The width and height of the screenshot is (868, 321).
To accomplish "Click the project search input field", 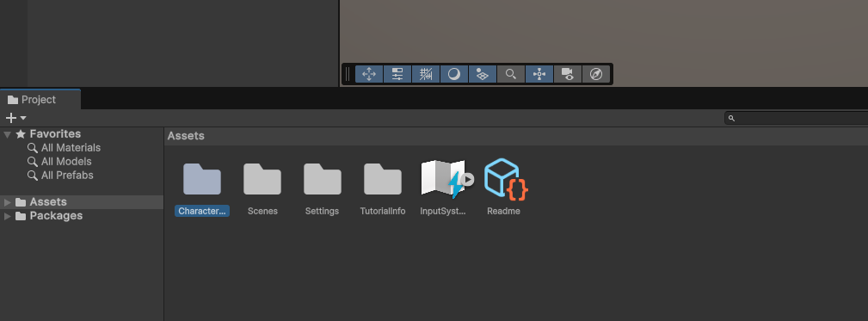I will coord(796,118).
